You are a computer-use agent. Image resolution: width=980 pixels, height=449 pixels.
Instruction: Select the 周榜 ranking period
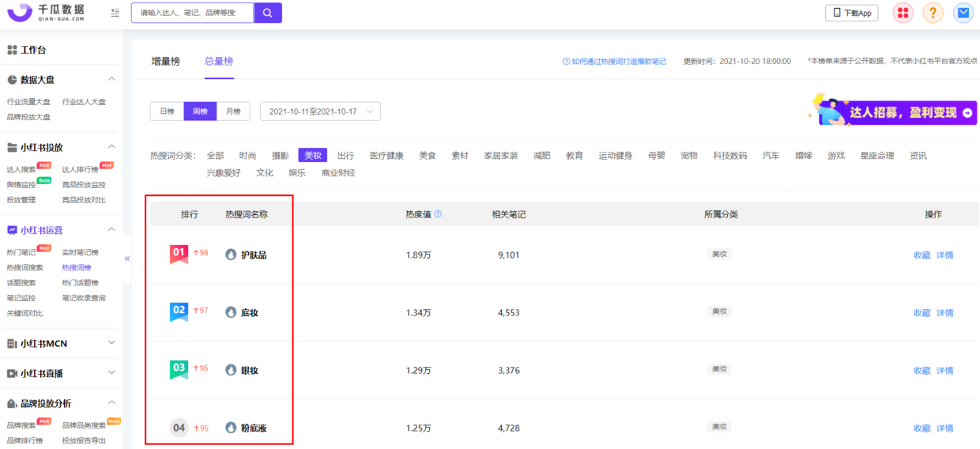(200, 111)
